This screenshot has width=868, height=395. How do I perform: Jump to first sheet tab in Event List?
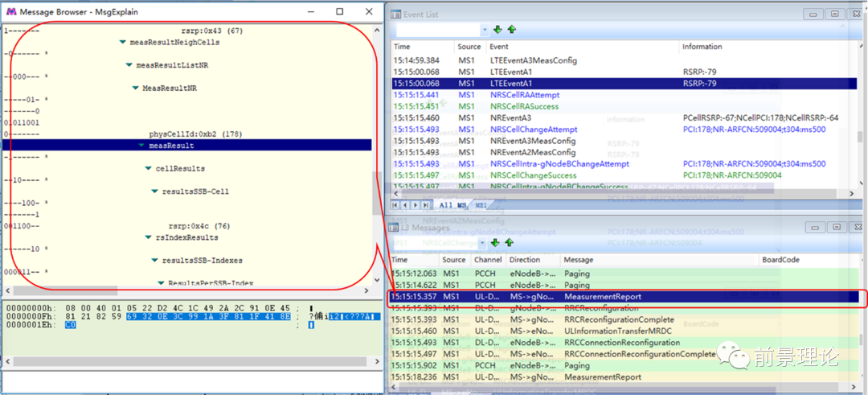coord(395,205)
